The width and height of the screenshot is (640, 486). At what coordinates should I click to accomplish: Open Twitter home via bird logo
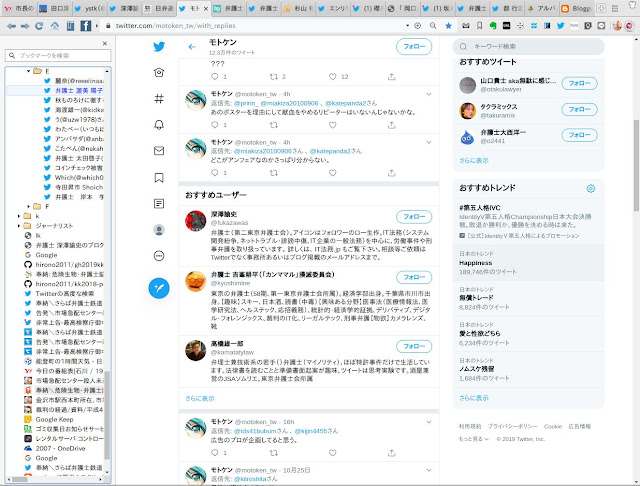[159, 47]
